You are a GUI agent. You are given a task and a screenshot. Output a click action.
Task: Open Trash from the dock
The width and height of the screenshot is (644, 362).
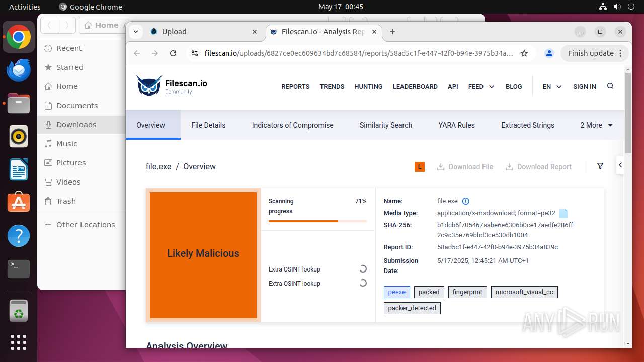coord(19,310)
